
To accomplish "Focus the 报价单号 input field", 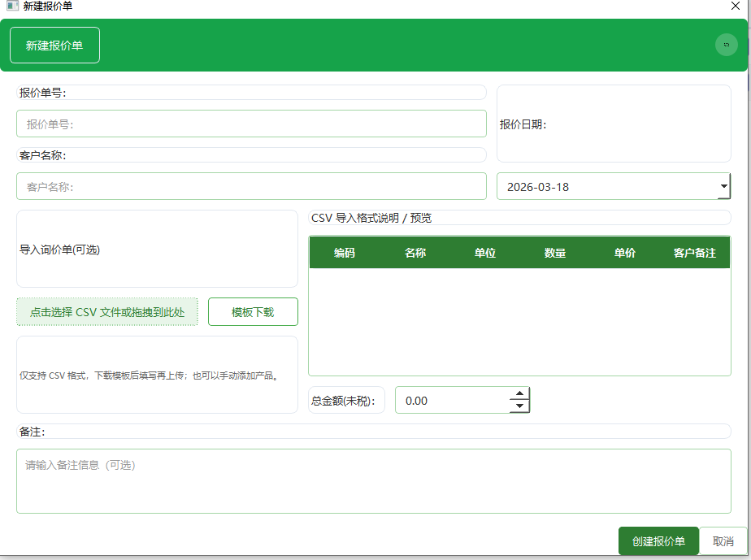I will coord(251,124).
